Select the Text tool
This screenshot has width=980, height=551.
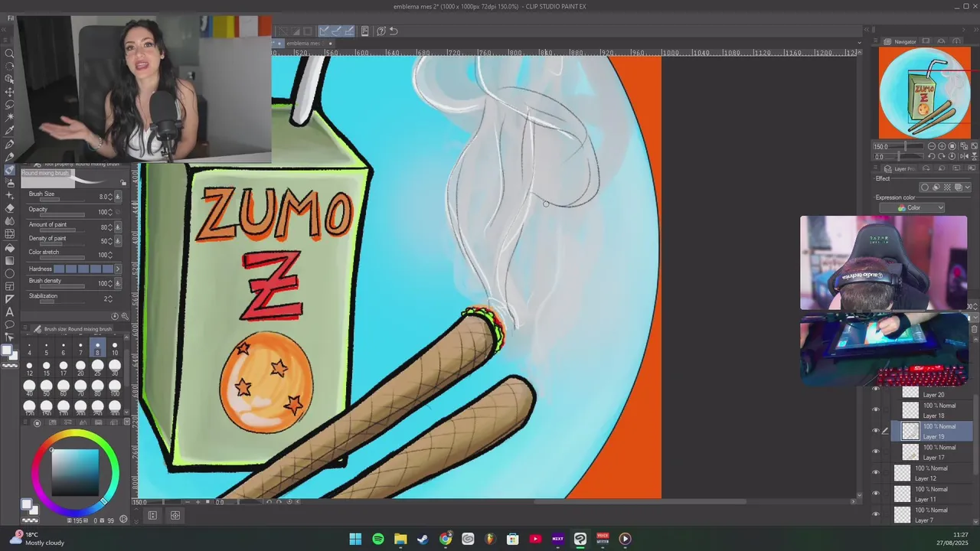(9, 311)
